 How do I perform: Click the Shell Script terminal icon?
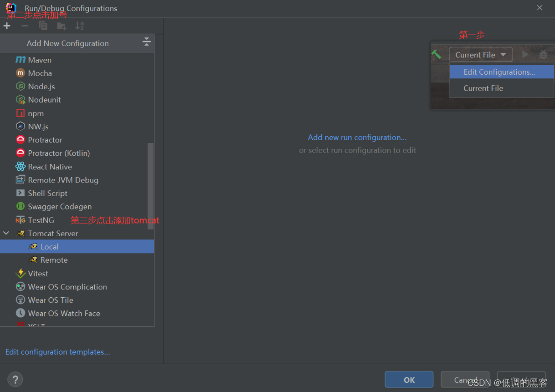coord(21,193)
